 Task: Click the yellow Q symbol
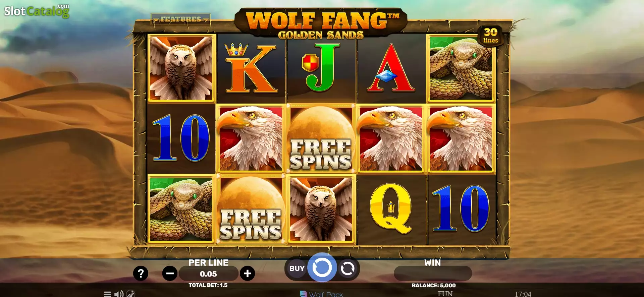point(391,208)
